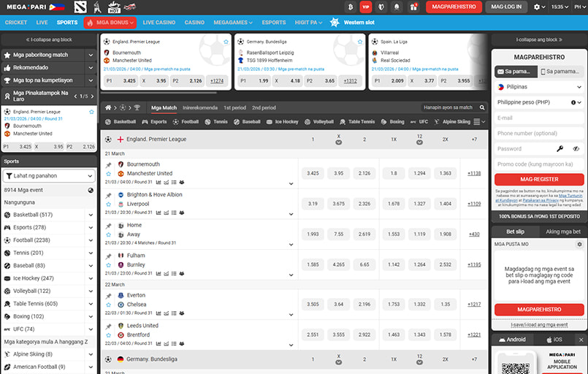Switch to the 1st period tab
Image resolution: width=588 pixels, height=374 pixels.
click(x=234, y=107)
